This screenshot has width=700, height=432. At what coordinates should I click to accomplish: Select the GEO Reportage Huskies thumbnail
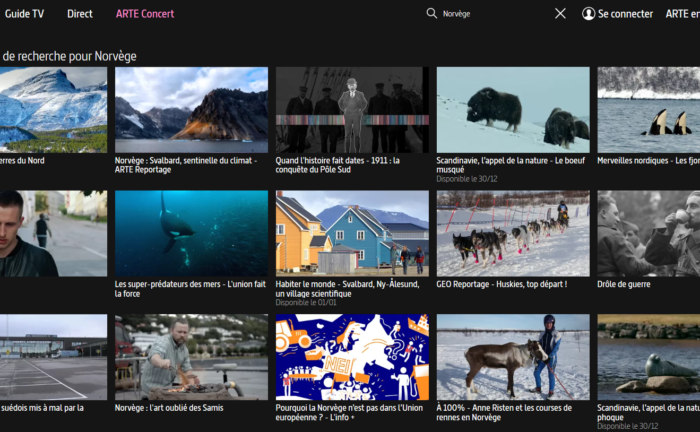(513, 233)
